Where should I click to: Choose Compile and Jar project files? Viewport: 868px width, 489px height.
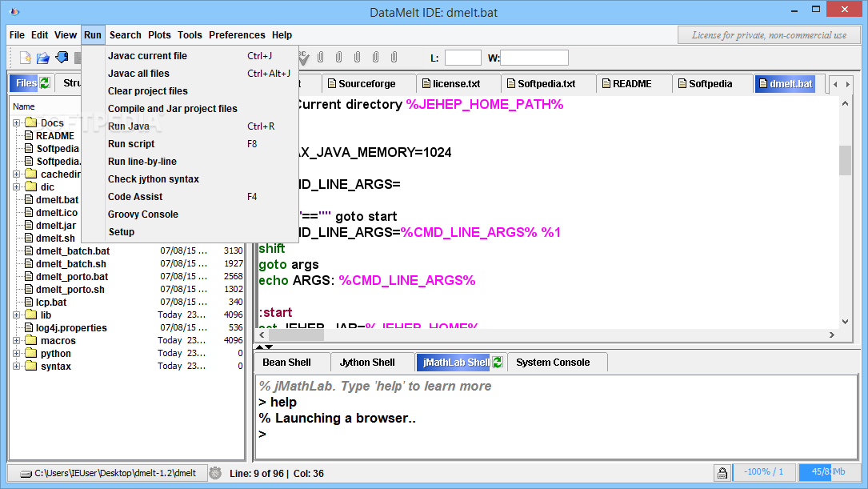[x=190, y=109]
